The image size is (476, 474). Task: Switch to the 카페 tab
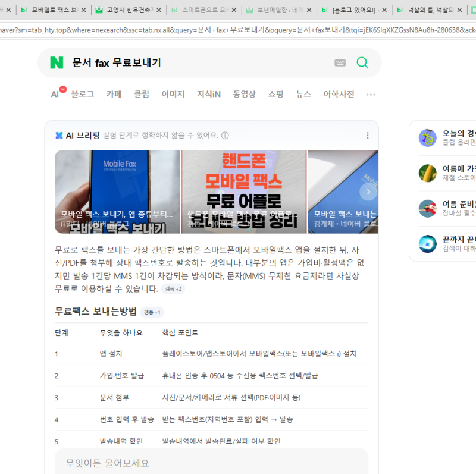pyautogui.click(x=114, y=94)
